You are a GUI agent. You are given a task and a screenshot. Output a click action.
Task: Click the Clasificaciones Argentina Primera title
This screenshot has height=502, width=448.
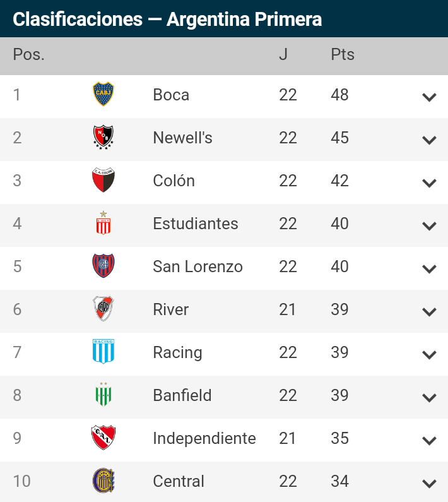coord(167,19)
